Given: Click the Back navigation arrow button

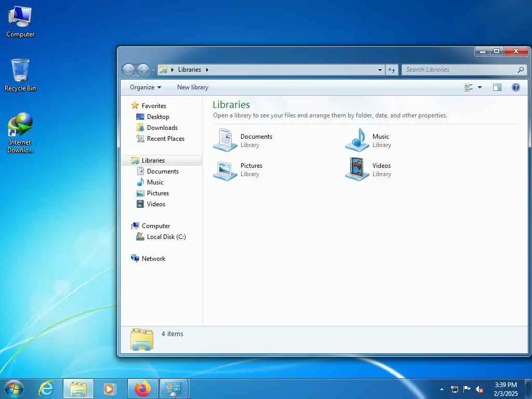Looking at the screenshot, I should [129, 70].
